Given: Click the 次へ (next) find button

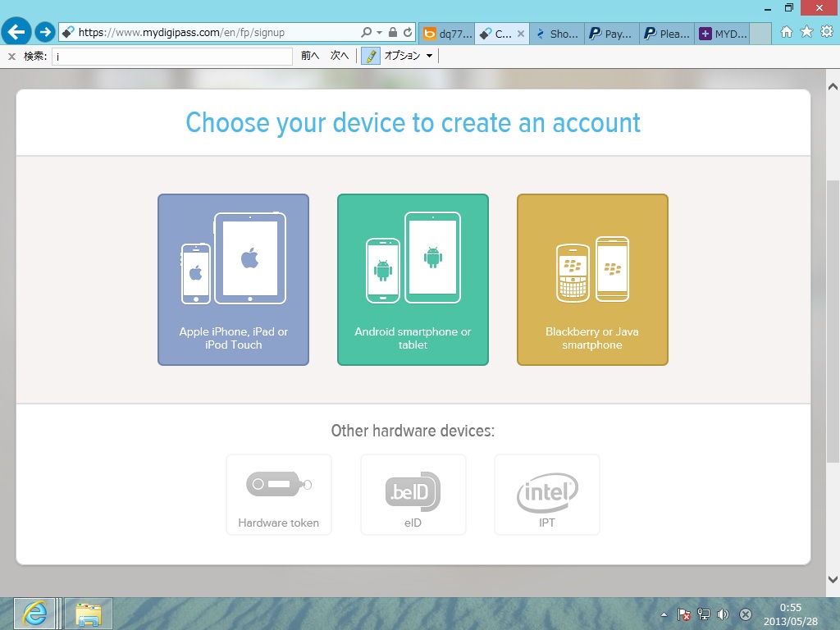Looking at the screenshot, I should [339, 56].
